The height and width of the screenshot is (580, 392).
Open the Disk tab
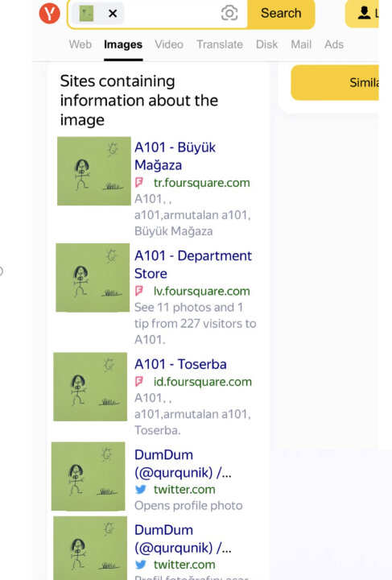pos(266,44)
